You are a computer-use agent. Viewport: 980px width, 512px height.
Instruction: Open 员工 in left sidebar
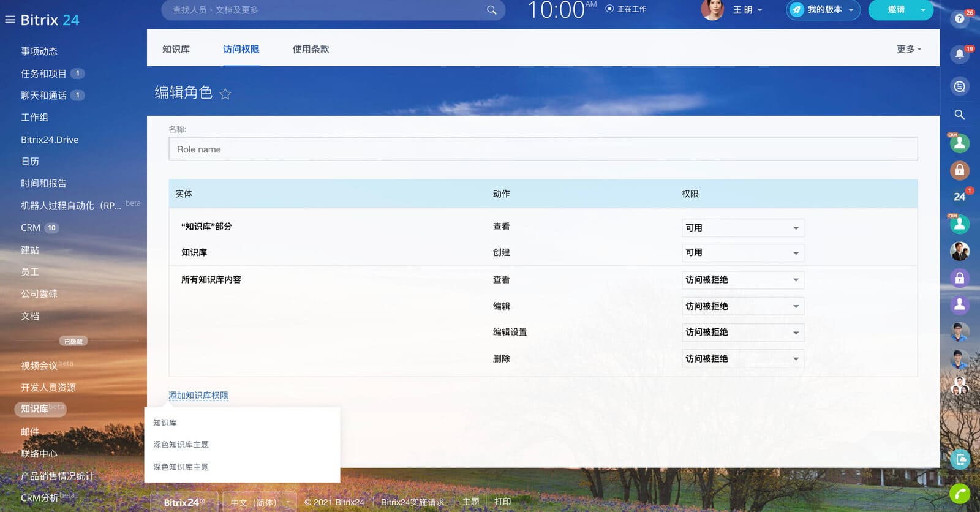30,272
